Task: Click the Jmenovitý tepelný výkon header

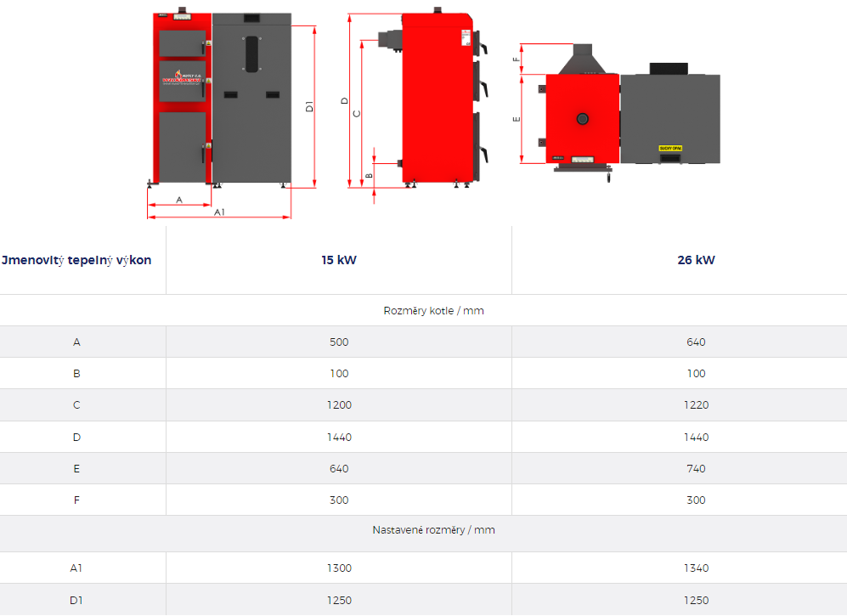Action: (76, 260)
